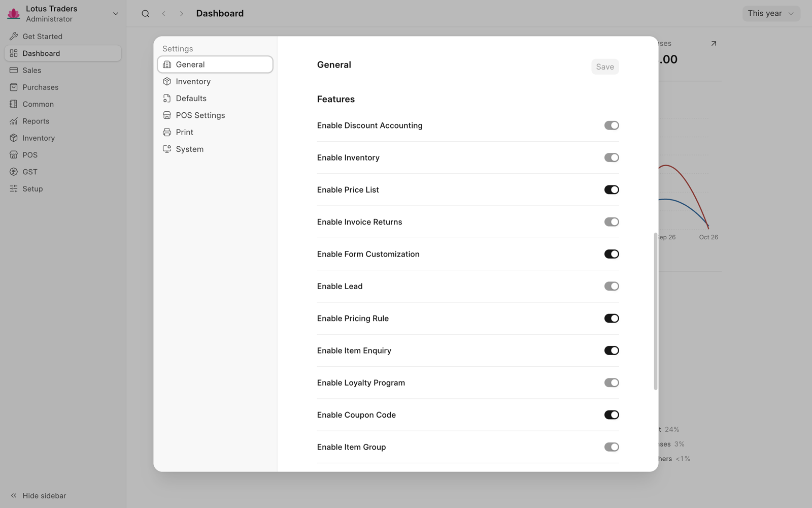The width and height of the screenshot is (812, 508).
Task: Click the Setup sliders icon
Action: (x=14, y=189)
